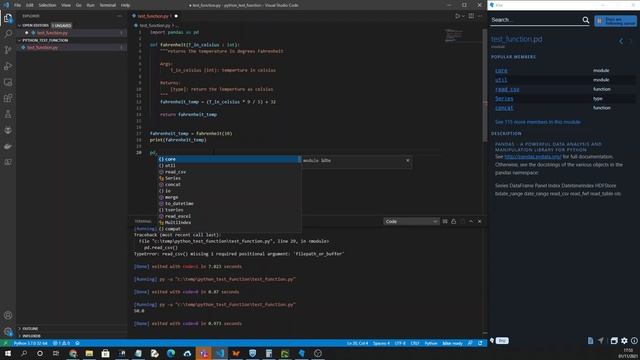This screenshot has width=640, height=360.
Task: Open the Selection menu
Action: [x=47, y=5]
